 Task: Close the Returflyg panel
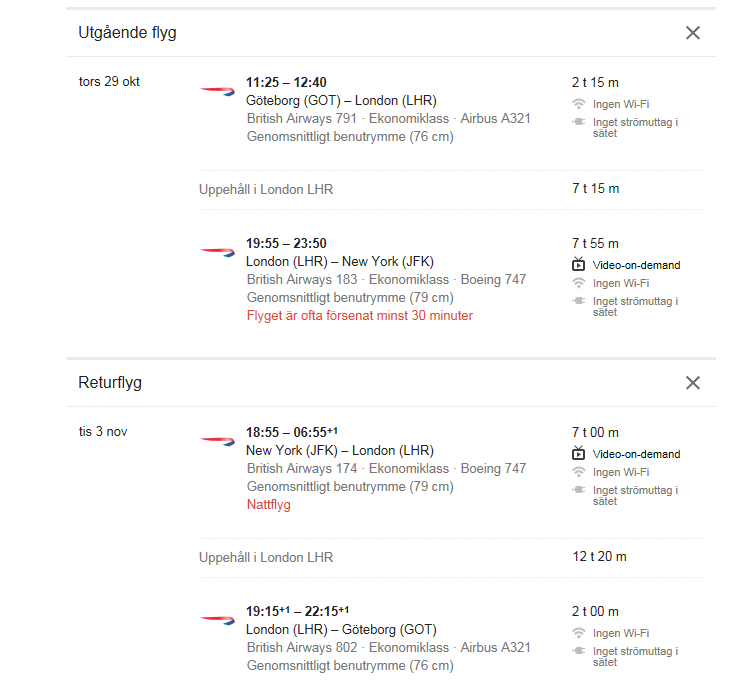(x=692, y=382)
